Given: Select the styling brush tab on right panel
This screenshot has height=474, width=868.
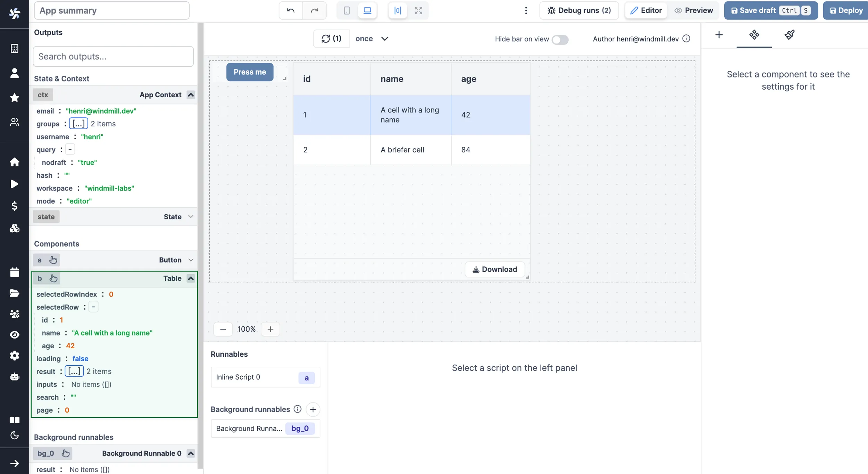Looking at the screenshot, I should (x=789, y=35).
